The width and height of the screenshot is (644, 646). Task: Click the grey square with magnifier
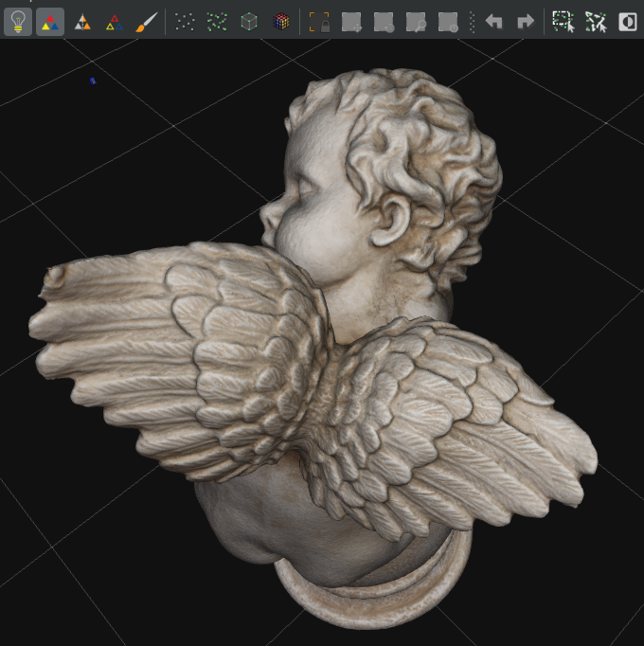point(416,22)
